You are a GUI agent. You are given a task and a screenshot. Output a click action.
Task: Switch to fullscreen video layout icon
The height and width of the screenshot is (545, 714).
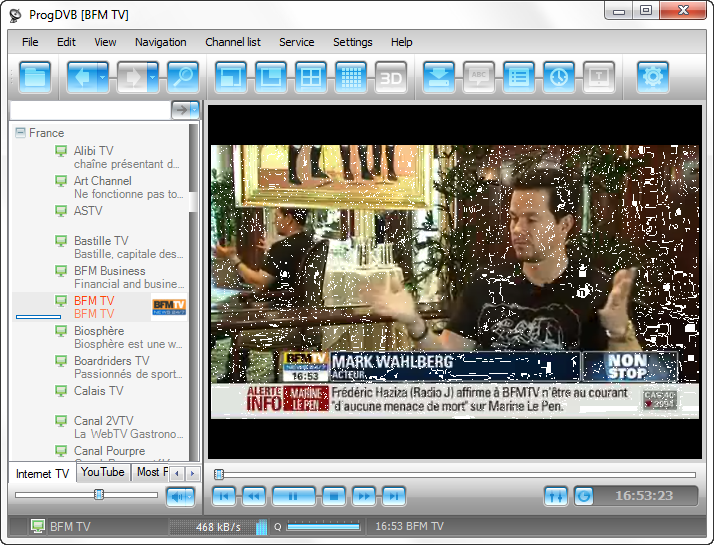tap(231, 77)
